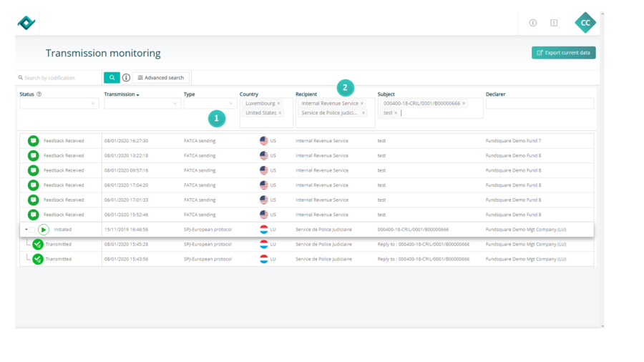Open the Transmission date filter dropdown
Image resolution: width=644 pixels, height=362 pixels.
pyautogui.click(x=142, y=104)
